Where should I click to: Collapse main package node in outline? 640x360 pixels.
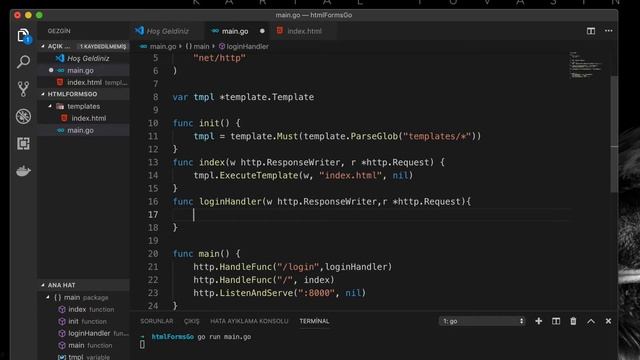[48, 297]
